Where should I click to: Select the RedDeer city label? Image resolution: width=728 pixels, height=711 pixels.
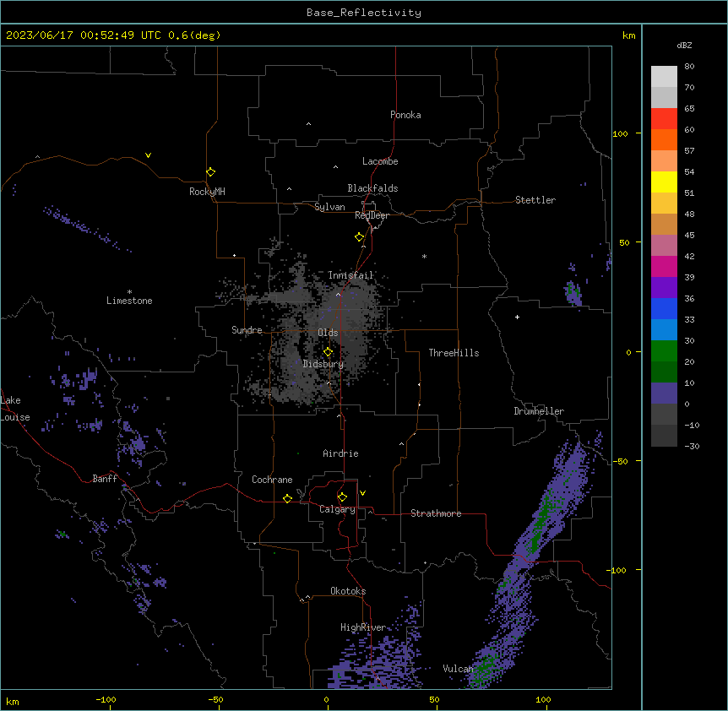372,215
